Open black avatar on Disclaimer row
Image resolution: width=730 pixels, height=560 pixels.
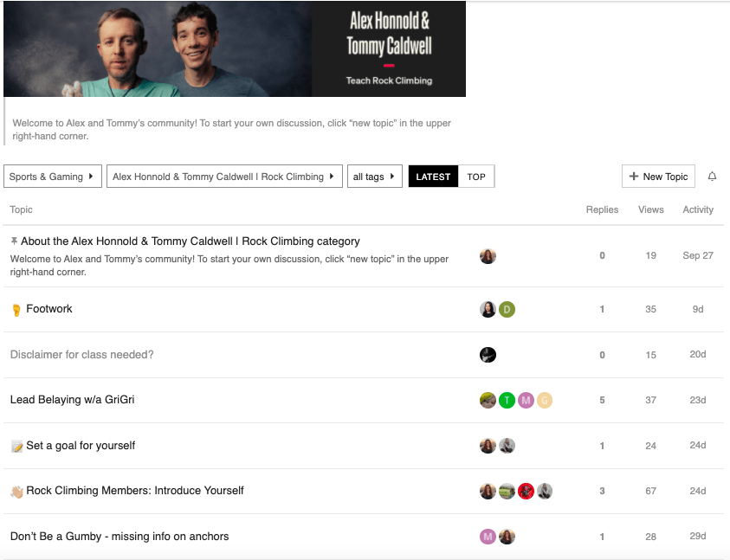coord(488,355)
